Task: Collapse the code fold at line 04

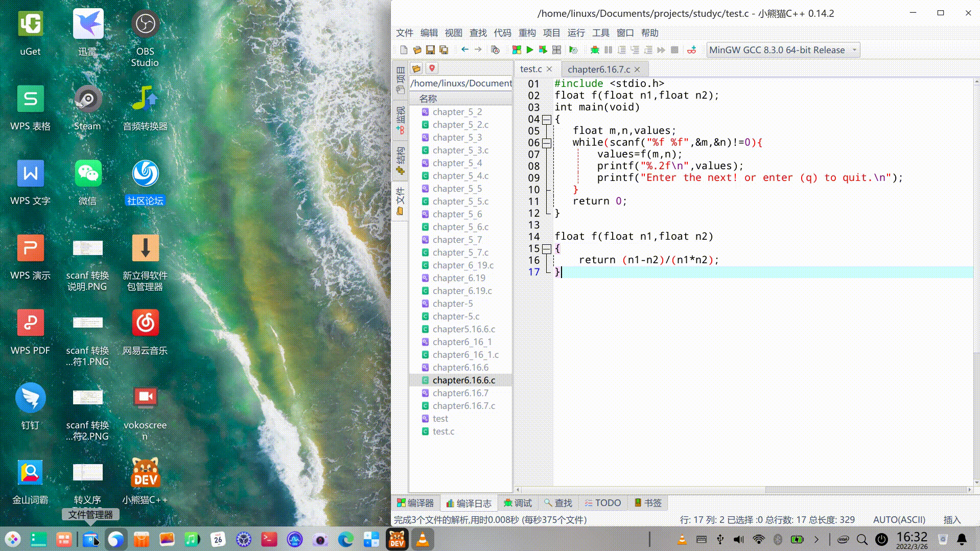Action: pos(547,120)
